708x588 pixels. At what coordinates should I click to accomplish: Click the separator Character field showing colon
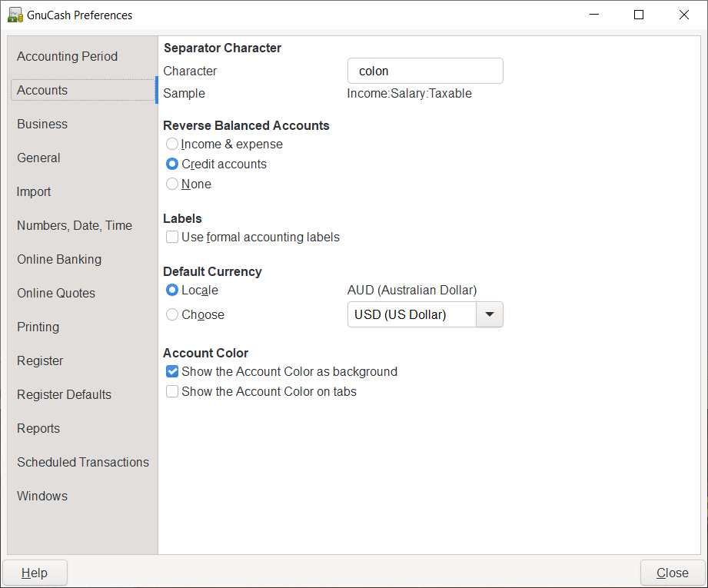[425, 71]
